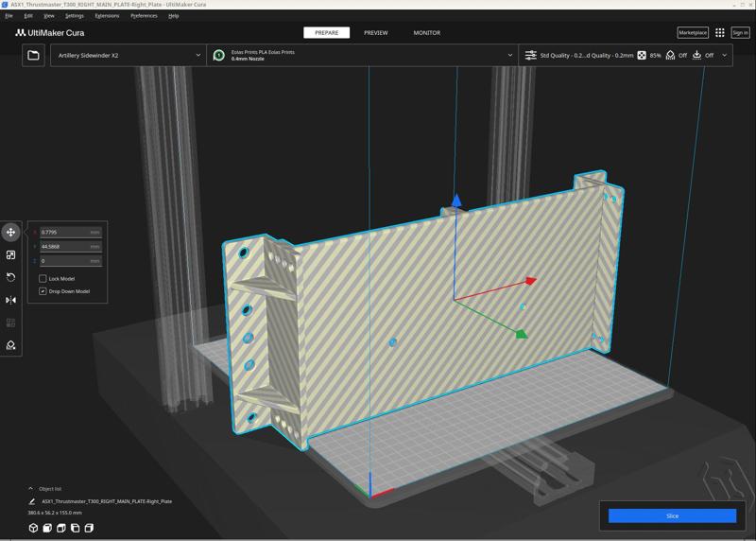The height and width of the screenshot is (541, 756).
Task: Click the red X-axis move arrow
Action: pyautogui.click(x=531, y=280)
